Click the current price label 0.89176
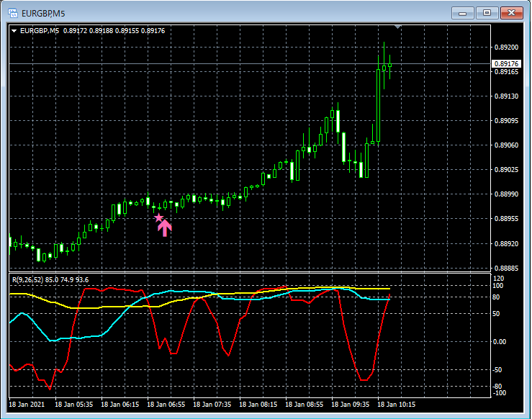Image resolution: width=532 pixels, height=419 pixels. [x=506, y=64]
